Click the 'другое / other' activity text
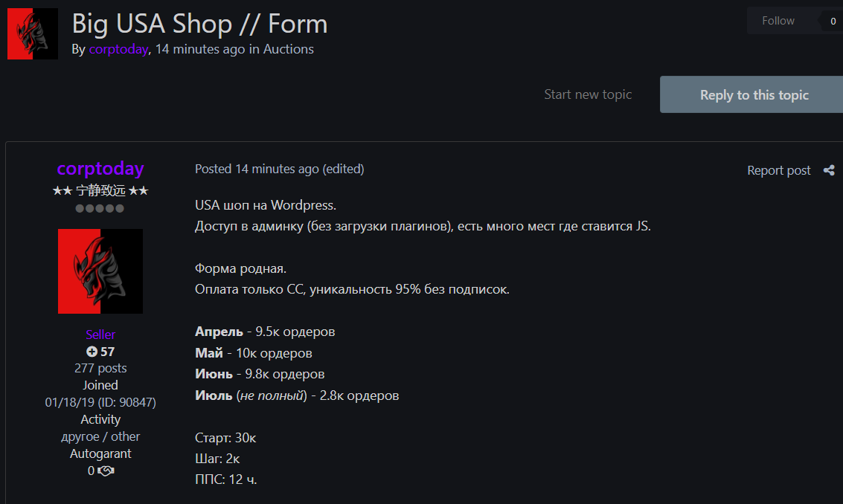This screenshot has height=504, width=843. (100, 436)
